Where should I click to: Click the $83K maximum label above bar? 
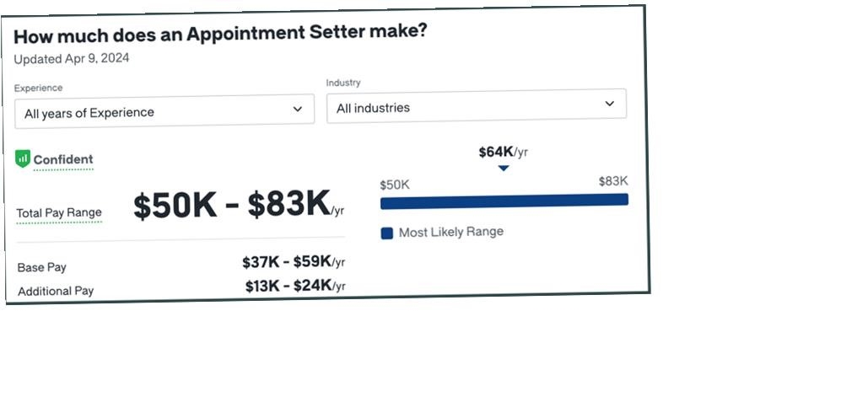(613, 181)
